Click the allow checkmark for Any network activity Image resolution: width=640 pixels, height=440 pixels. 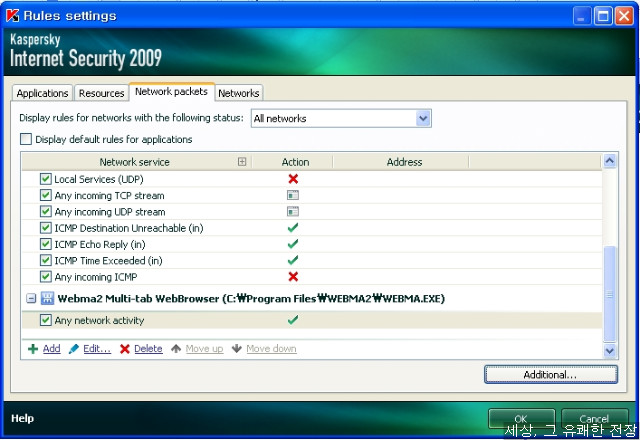click(x=293, y=320)
